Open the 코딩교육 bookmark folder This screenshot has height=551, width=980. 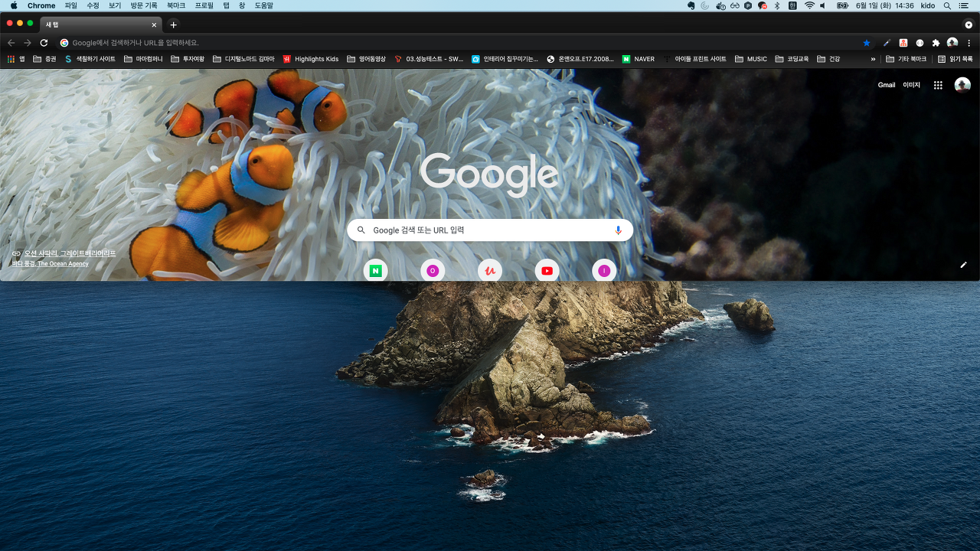[792, 59]
